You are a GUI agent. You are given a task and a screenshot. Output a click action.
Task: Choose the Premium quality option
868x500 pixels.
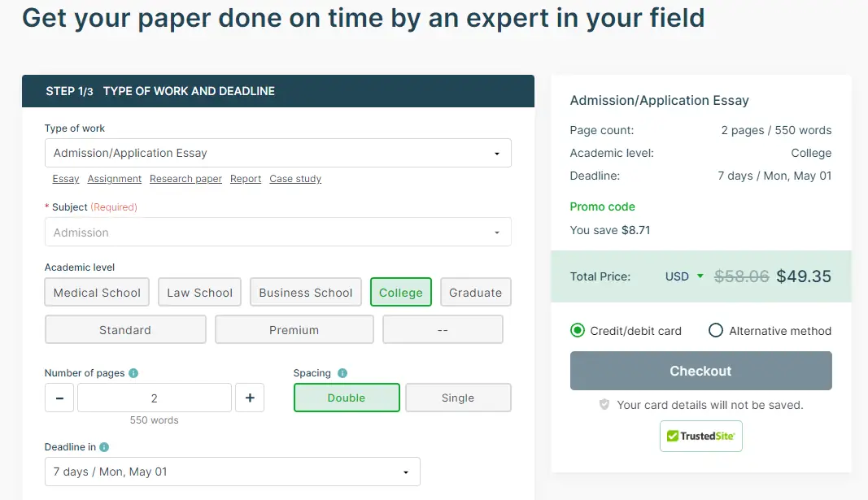(x=294, y=330)
